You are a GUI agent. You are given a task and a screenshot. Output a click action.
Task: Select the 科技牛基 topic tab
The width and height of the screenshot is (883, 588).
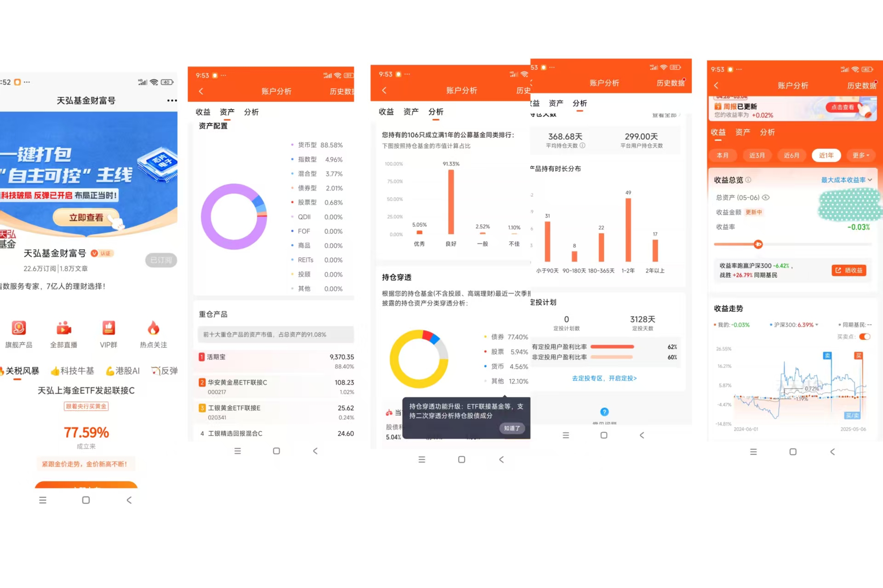tap(73, 371)
